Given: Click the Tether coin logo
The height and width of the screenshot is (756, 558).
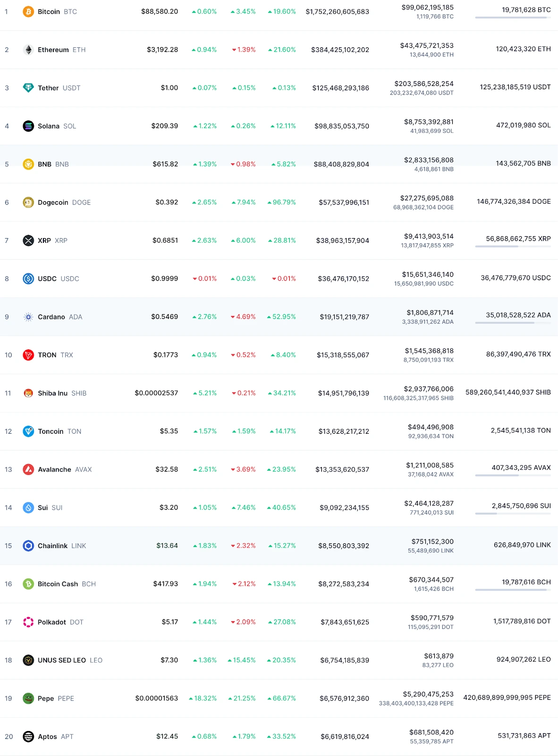Looking at the screenshot, I should point(28,88).
